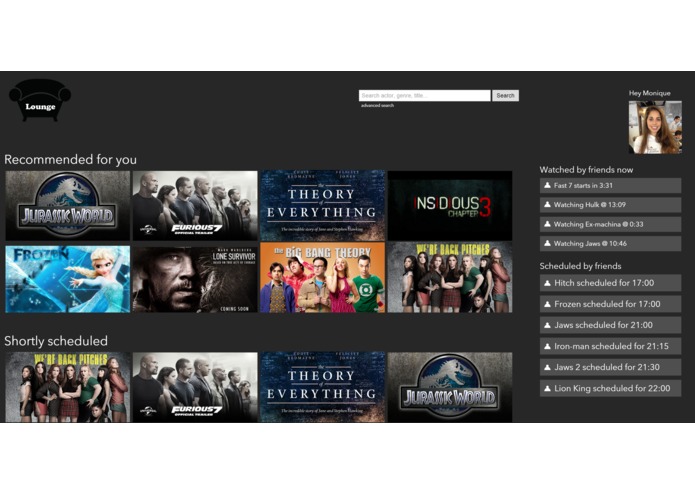Open Furious 7 in Recommended for you

(195, 206)
